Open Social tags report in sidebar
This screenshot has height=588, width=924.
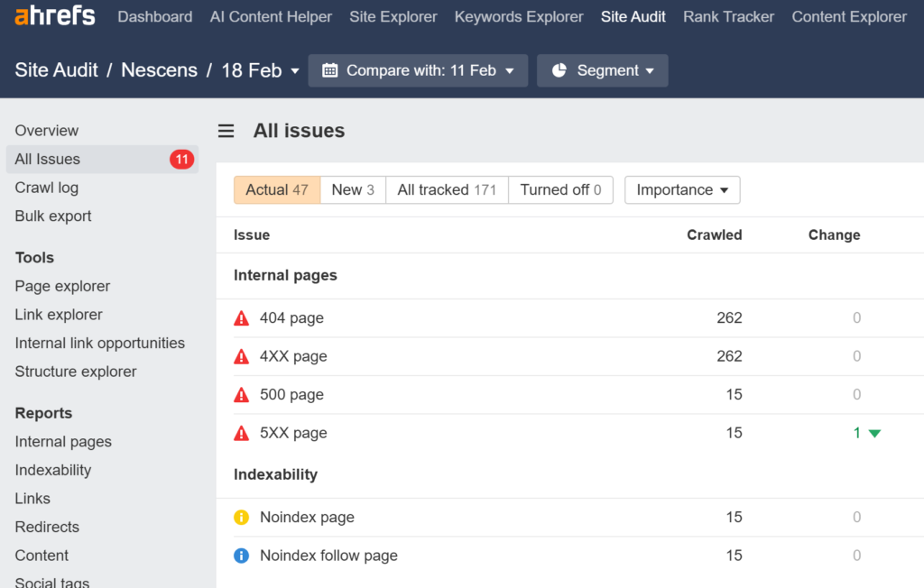coord(51,582)
